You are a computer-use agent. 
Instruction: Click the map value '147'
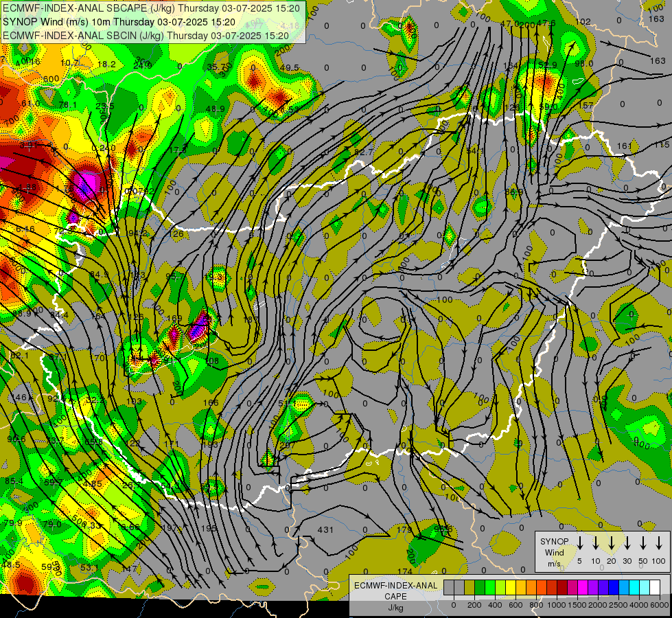coord(130,569)
